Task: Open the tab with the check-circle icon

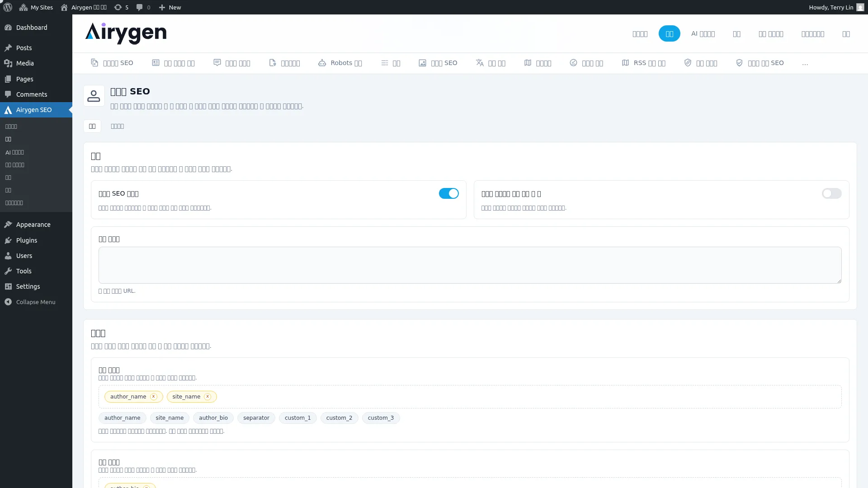Action: (586, 63)
